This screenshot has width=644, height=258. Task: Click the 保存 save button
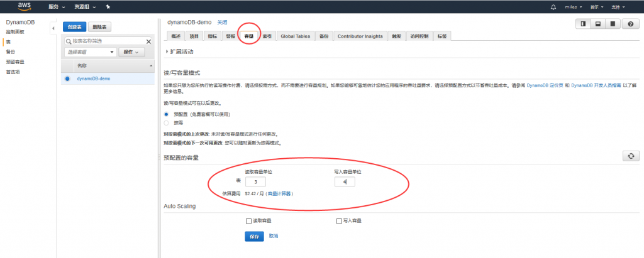(x=254, y=237)
